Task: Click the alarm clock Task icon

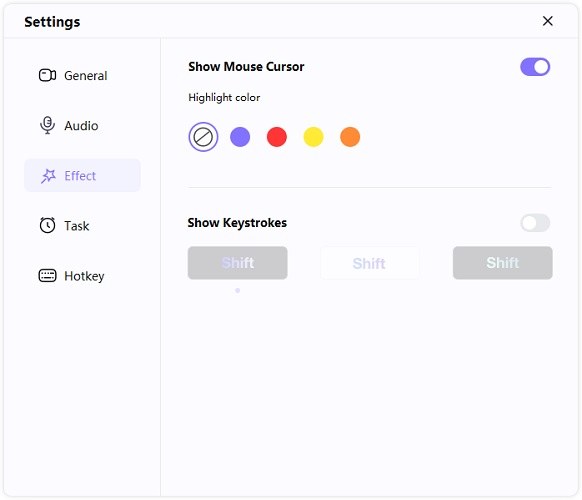Action: 47,225
